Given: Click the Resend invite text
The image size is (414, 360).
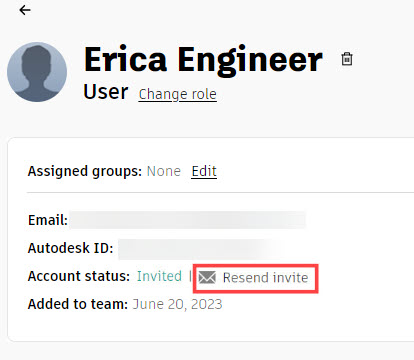Looking at the screenshot, I should 265,277.
